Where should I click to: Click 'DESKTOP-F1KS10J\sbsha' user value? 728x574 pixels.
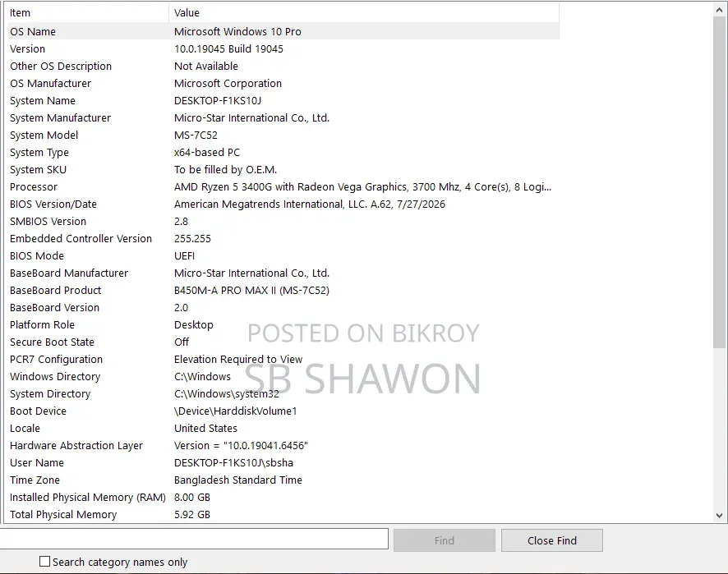point(233,462)
